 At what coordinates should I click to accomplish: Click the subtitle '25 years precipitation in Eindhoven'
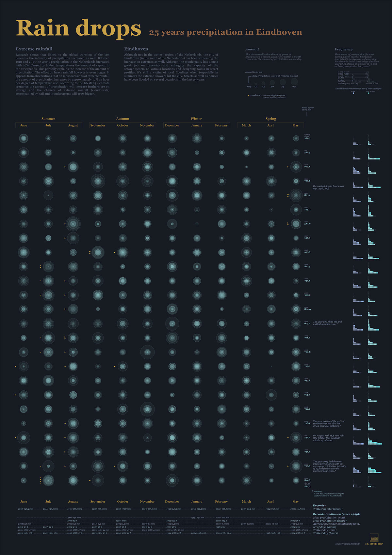coord(226,32)
